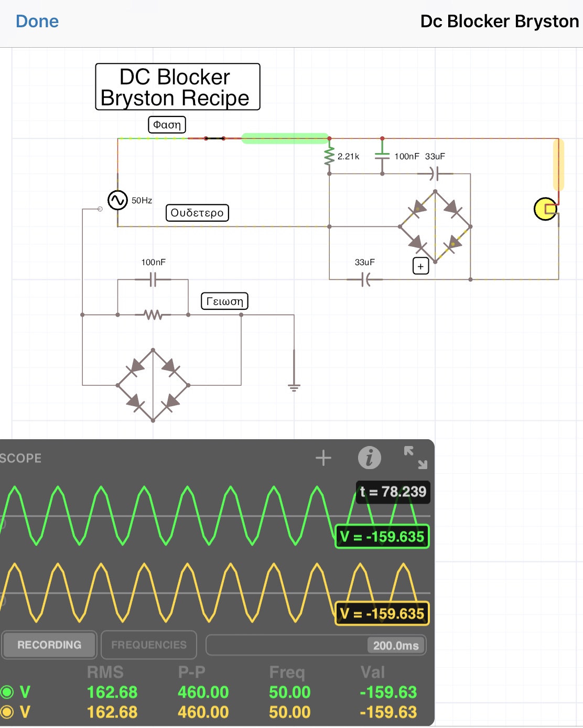Toggle yellow V channel indicator
The height and width of the screenshot is (728, 583).
coord(7,712)
